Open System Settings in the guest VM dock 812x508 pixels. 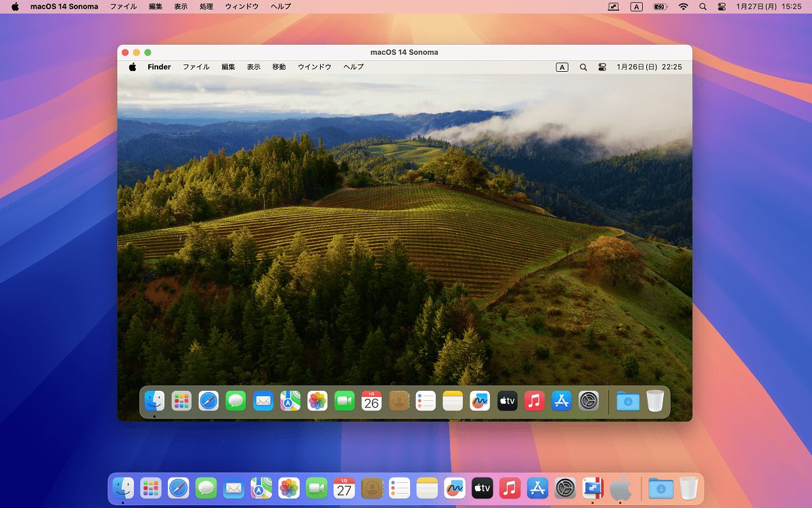[589, 401]
